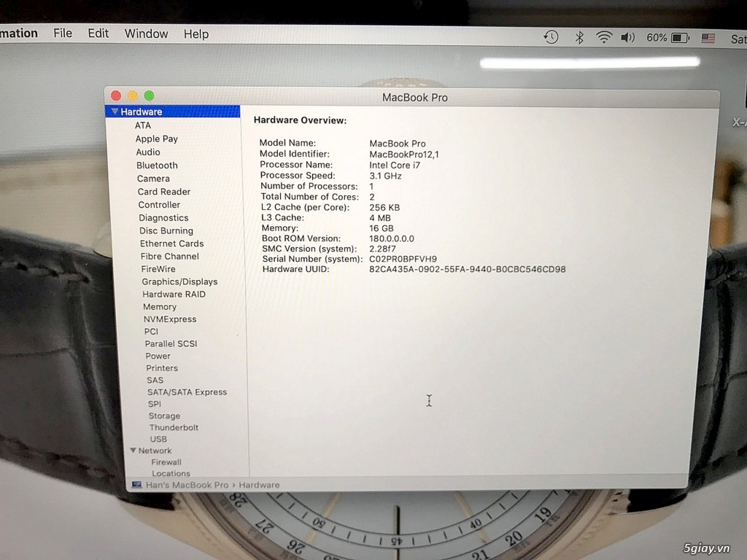747x560 pixels.
Task: Click the Intel Core i7 processor name
Action: (x=395, y=166)
